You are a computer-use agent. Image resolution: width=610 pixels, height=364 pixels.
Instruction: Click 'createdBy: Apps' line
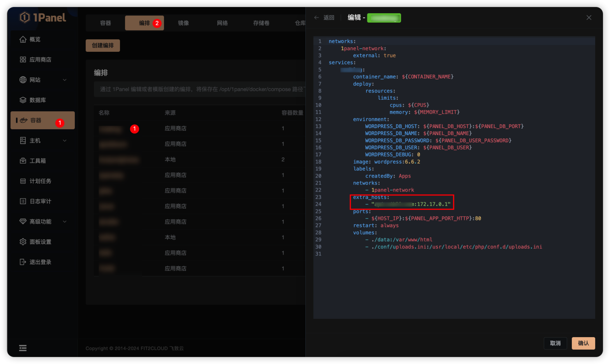[x=388, y=176]
